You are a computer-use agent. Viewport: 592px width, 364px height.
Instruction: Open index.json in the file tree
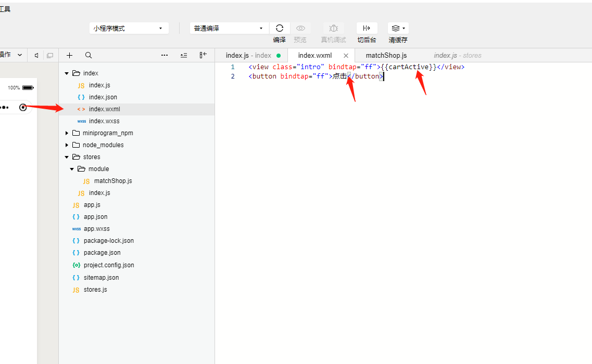(103, 97)
